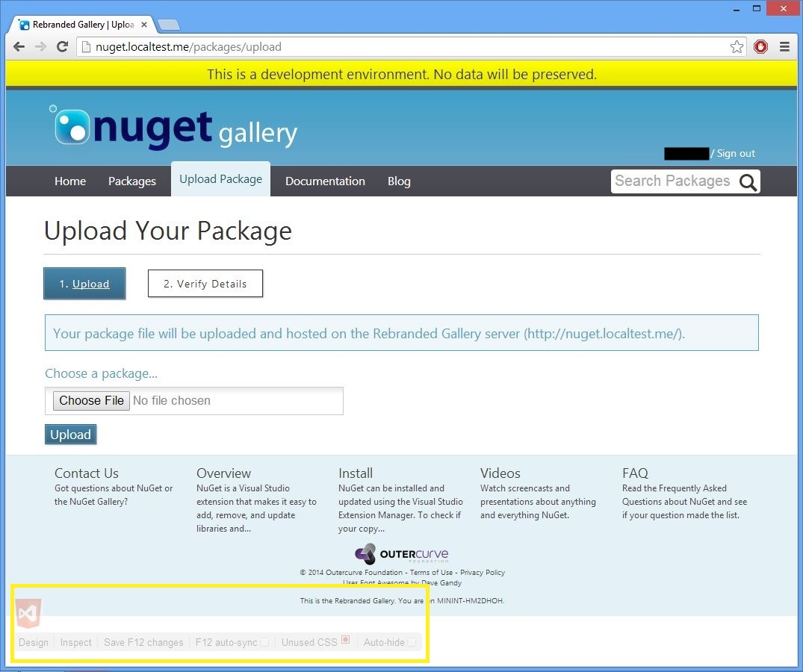Click the yellow development environment banner text

coord(402,74)
